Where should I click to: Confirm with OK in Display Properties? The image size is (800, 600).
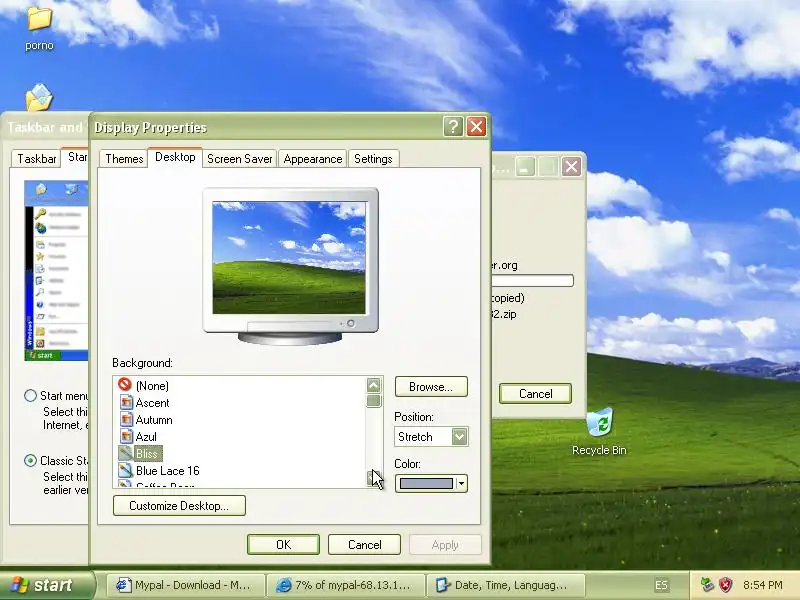coord(283,544)
